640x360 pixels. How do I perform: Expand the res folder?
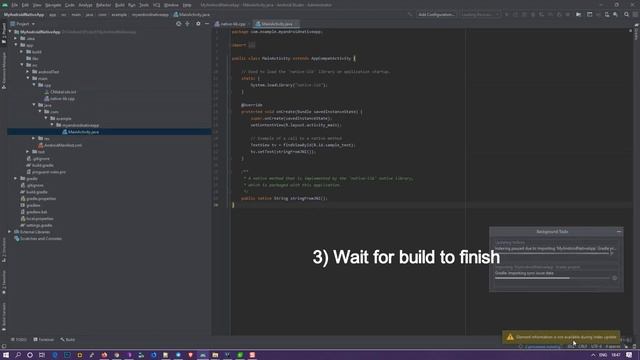pos(34,138)
